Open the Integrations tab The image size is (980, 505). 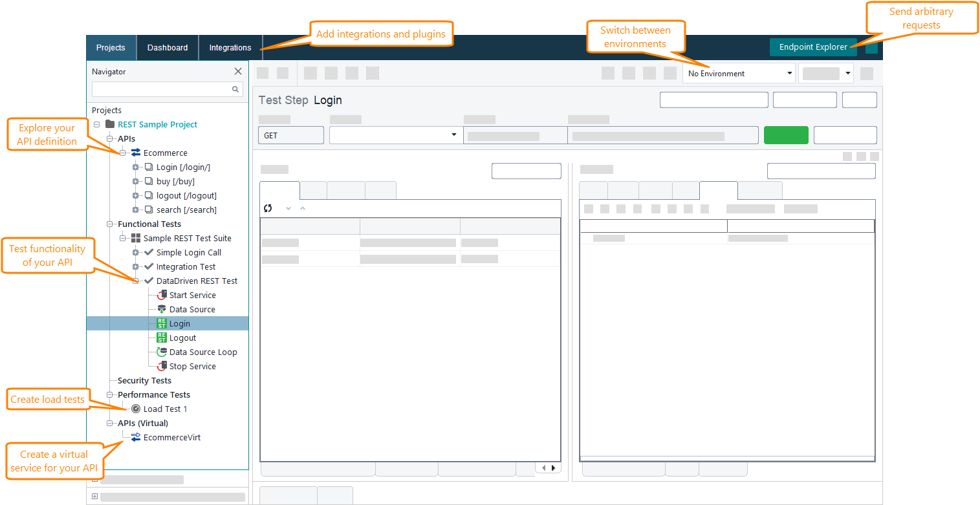pyautogui.click(x=230, y=47)
